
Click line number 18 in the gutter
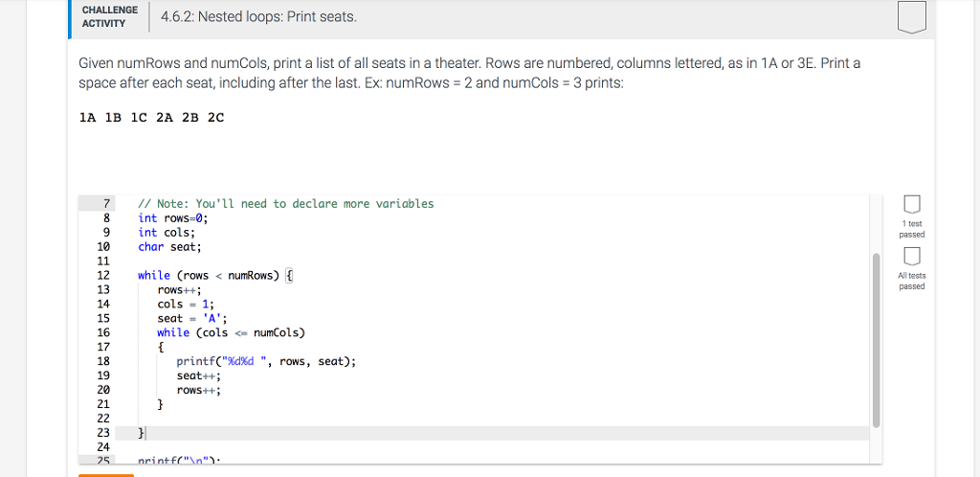103,361
